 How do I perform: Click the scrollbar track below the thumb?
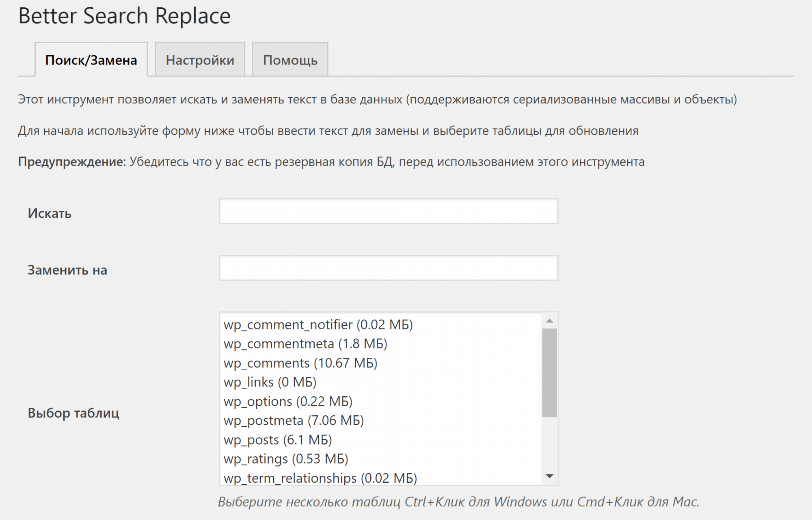[549, 444]
